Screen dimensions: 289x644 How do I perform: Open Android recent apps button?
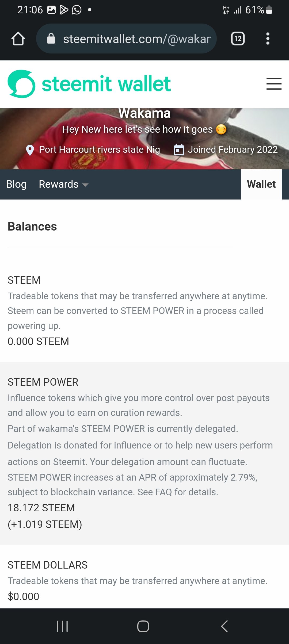tap(62, 626)
